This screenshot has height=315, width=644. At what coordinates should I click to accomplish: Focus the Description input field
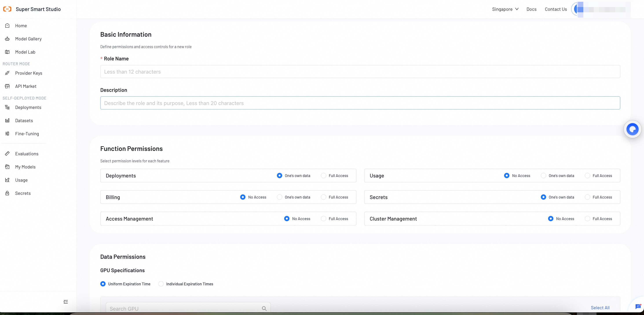360,103
